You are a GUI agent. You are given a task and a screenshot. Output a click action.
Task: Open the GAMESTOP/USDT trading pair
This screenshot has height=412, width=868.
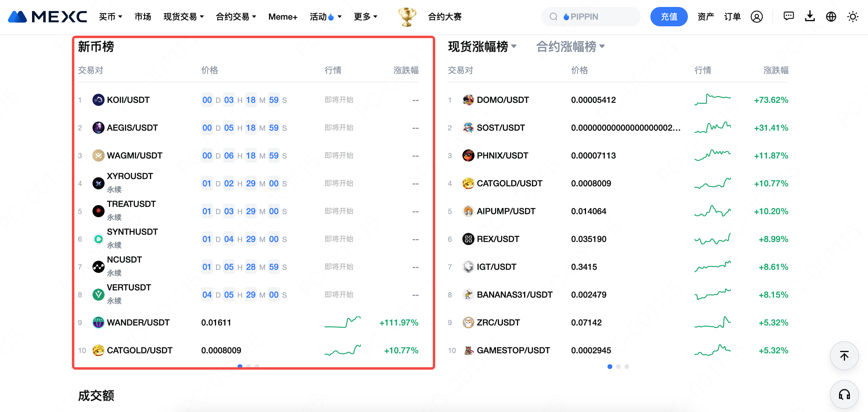click(513, 350)
